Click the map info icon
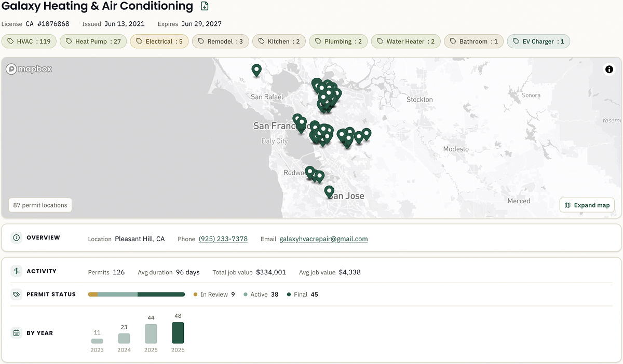This screenshot has width=623, height=364. (609, 69)
